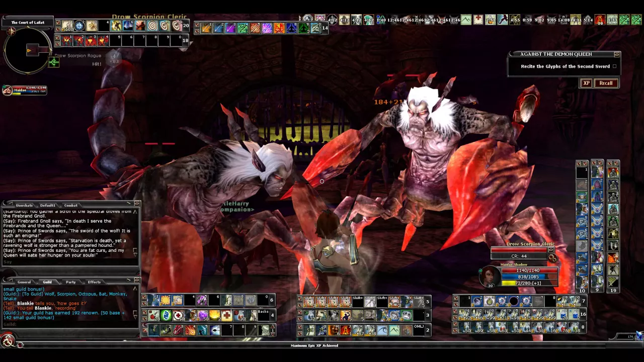Open the Party chat tab
The width and height of the screenshot is (644, 362).
[x=71, y=282]
